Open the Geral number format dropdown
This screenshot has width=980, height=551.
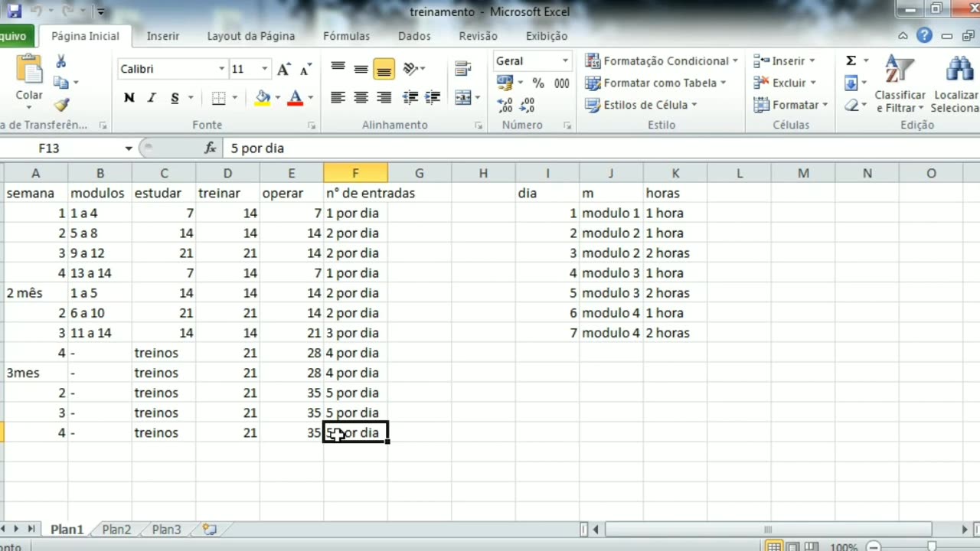(x=565, y=61)
